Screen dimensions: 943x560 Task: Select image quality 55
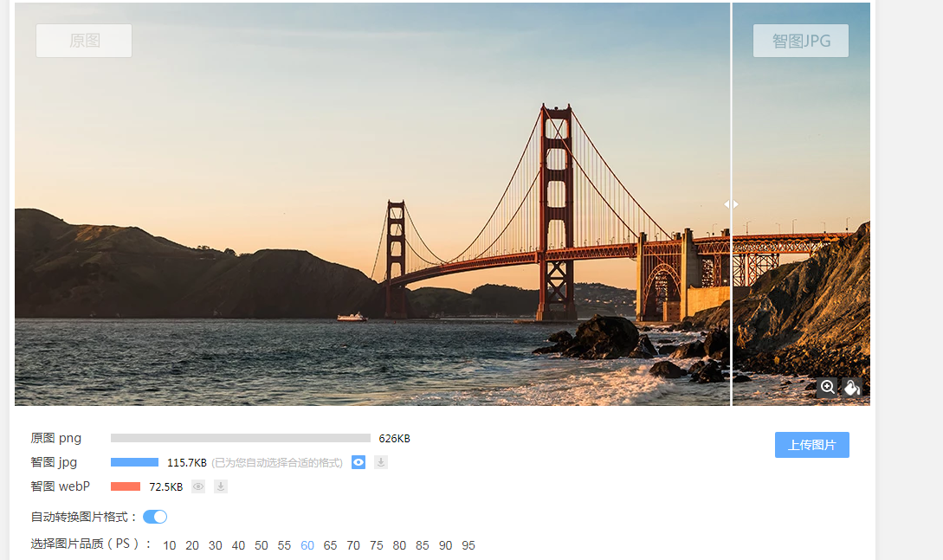pos(284,545)
